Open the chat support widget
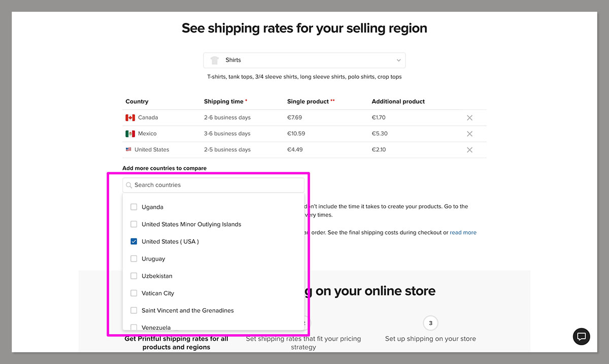 coord(581,337)
